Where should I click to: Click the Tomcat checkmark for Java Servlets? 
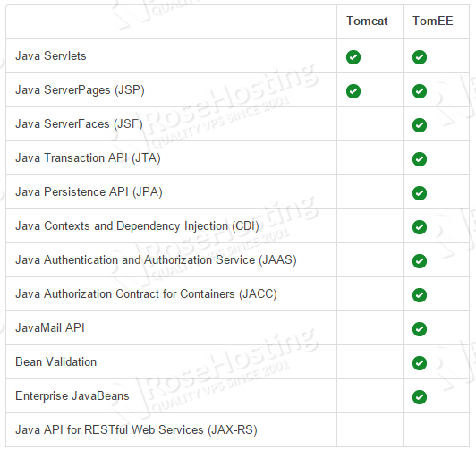click(353, 57)
